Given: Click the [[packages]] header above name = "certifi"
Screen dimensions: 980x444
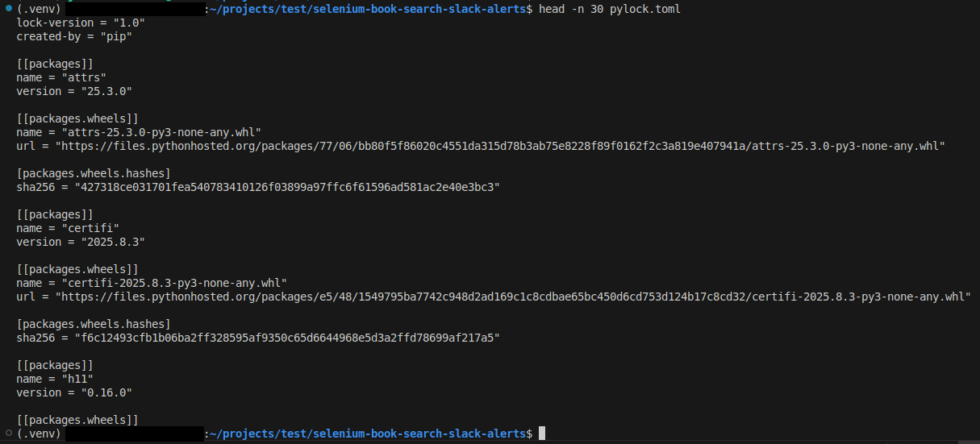Looking at the screenshot, I should point(55,214).
